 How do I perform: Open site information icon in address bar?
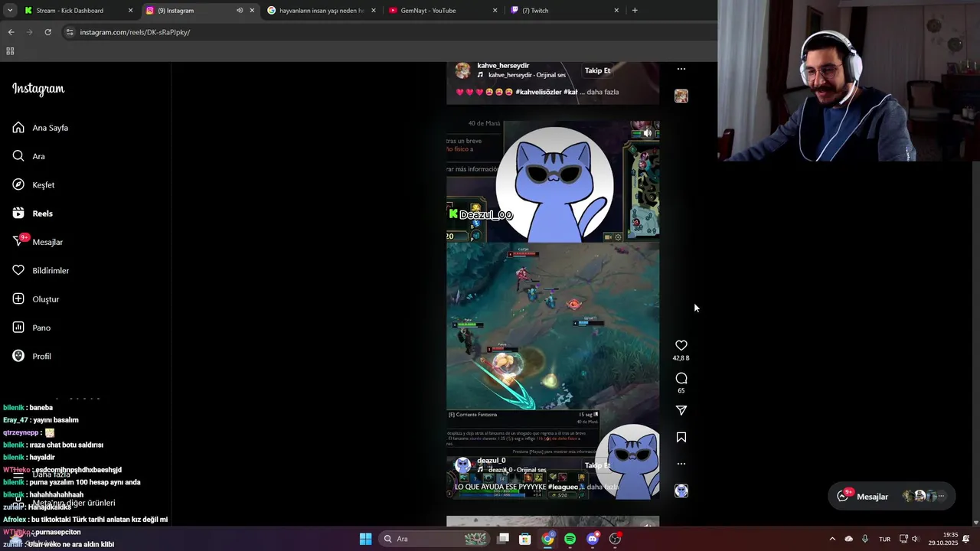(70, 32)
